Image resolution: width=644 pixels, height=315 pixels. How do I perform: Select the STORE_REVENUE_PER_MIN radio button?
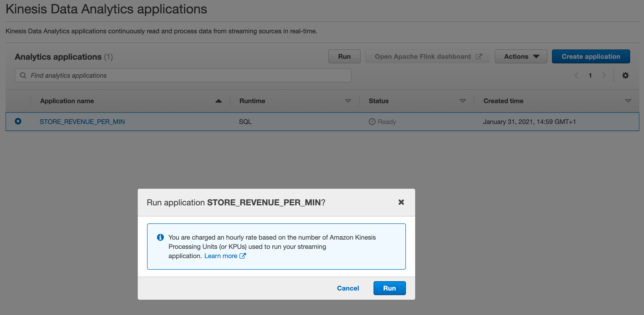pos(18,121)
